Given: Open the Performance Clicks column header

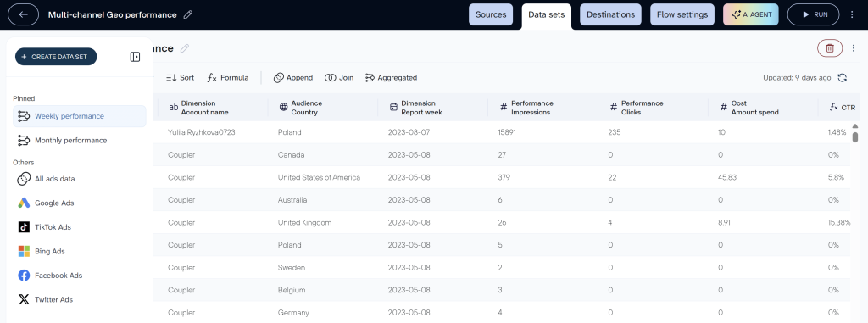Looking at the screenshot, I should point(654,108).
